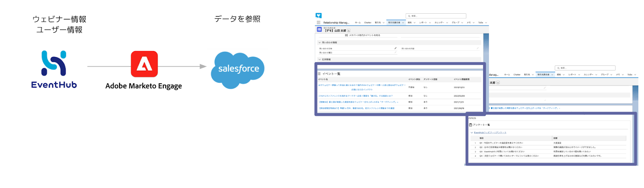Viewport: 644px width, 188px height.
Task: Click the clipboard icon beside アンケート一覧
Action: [x=471, y=125]
